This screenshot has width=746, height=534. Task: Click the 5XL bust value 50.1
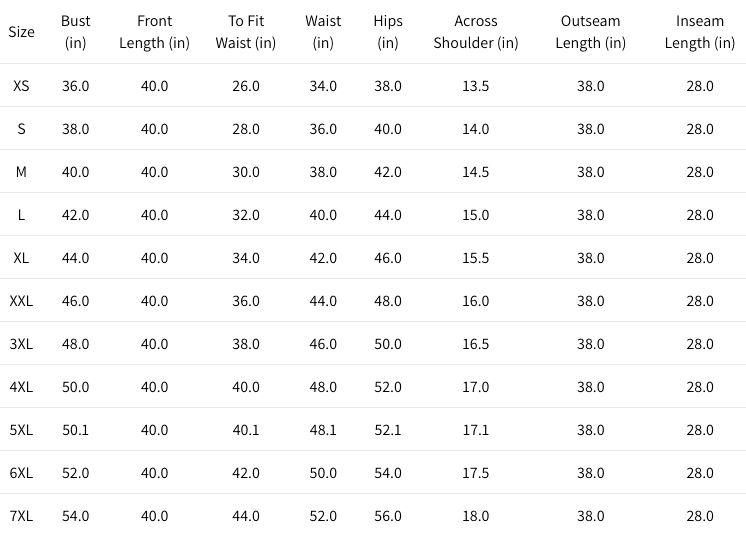76,430
